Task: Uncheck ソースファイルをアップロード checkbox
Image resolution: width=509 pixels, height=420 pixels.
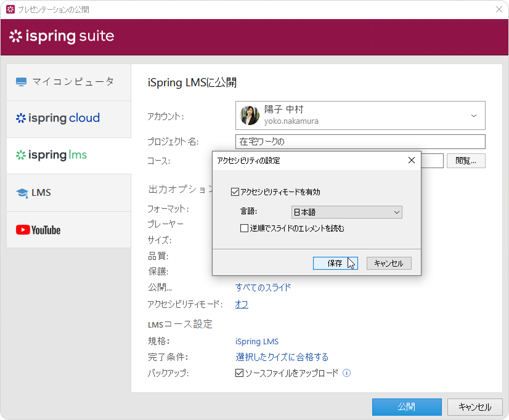Action: pyautogui.click(x=240, y=373)
